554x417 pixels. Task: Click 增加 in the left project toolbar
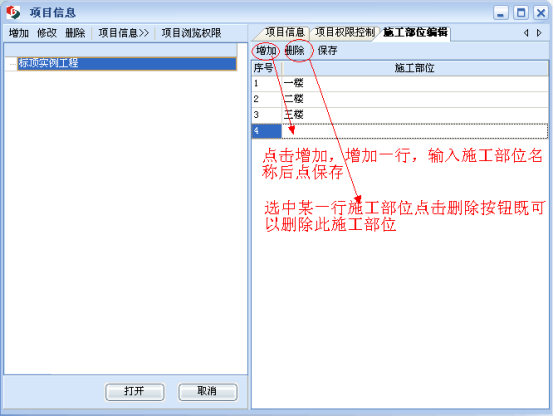click(x=19, y=33)
